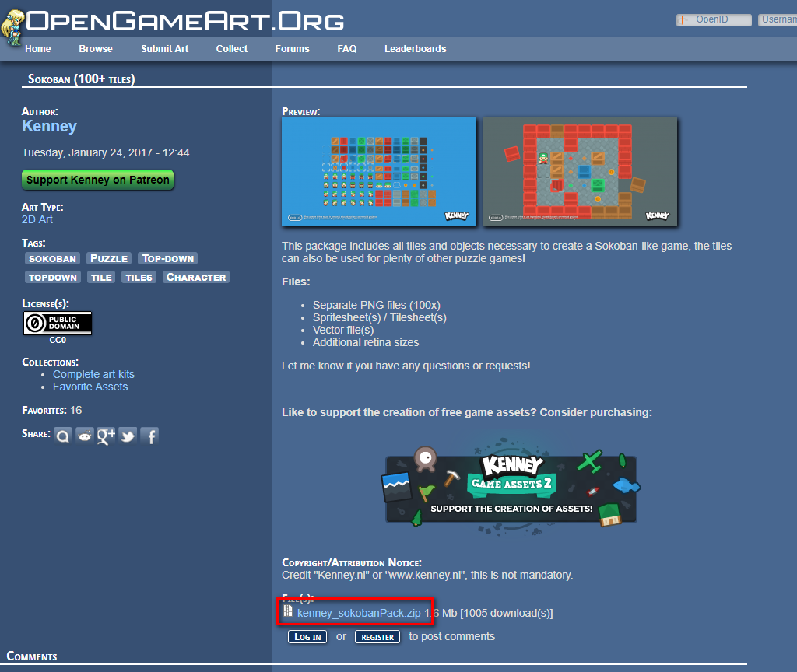Open author Kenney's profile link
This screenshot has width=797, height=672.
(49, 126)
